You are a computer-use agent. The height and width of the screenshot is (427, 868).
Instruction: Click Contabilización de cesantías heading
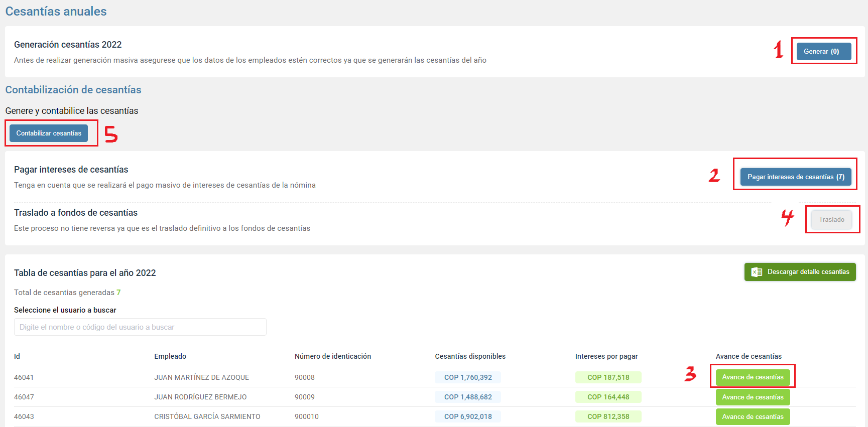[73, 90]
